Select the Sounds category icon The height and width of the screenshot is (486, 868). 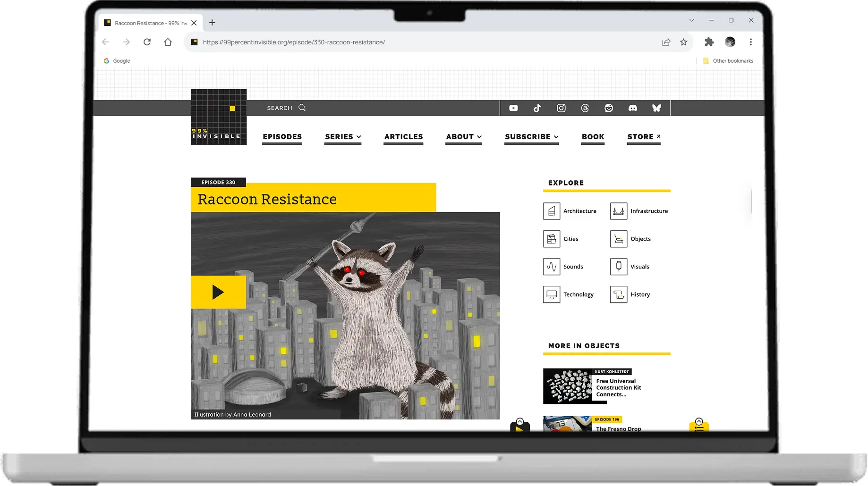coord(552,267)
